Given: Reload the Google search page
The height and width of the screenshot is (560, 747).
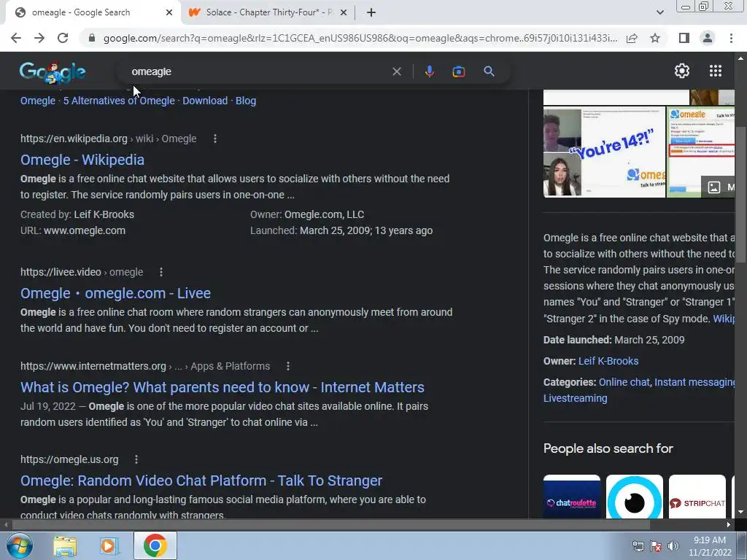Looking at the screenshot, I should tap(63, 38).
